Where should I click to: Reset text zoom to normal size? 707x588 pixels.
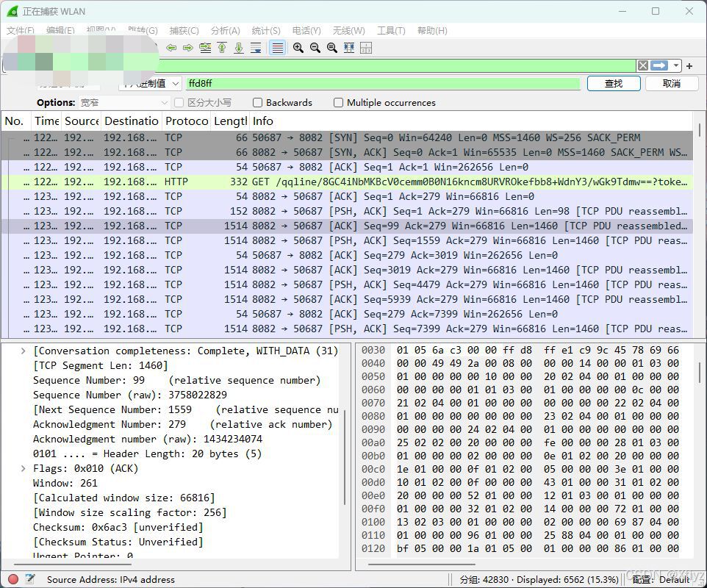(x=332, y=48)
